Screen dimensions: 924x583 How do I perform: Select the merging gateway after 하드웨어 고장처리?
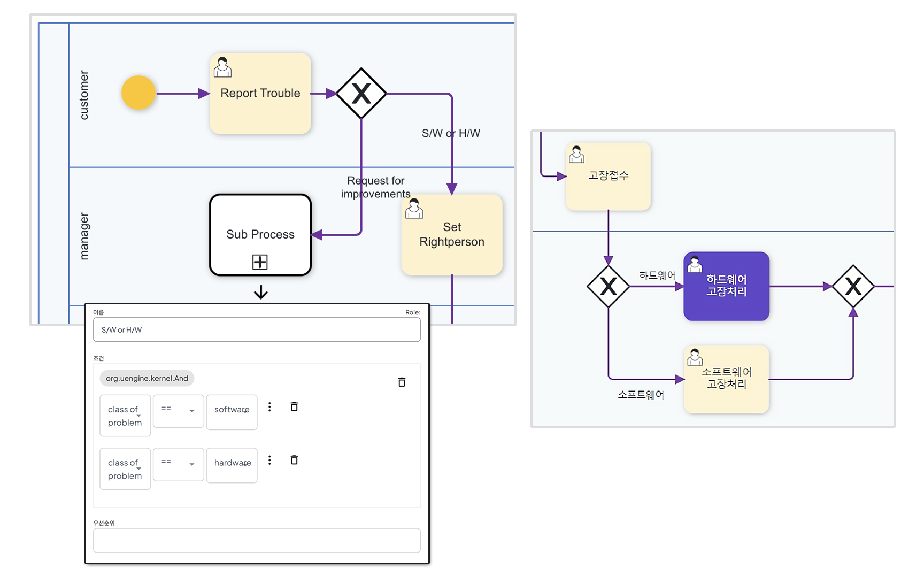point(853,286)
